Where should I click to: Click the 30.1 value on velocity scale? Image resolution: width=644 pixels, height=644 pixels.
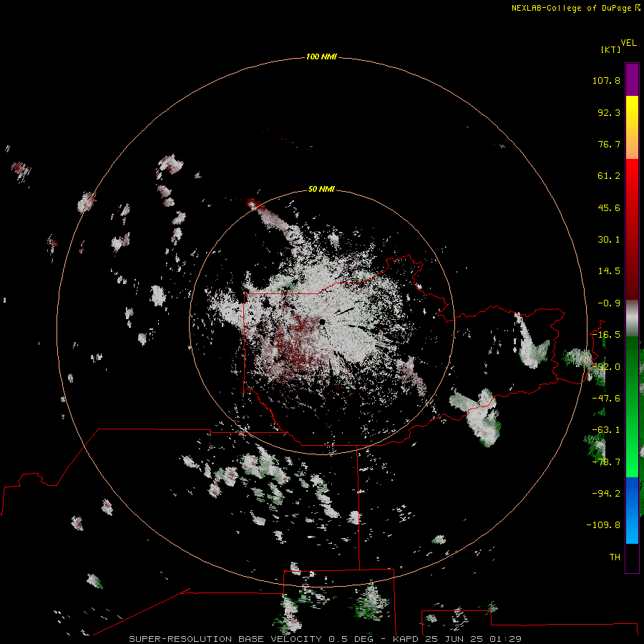609,240
